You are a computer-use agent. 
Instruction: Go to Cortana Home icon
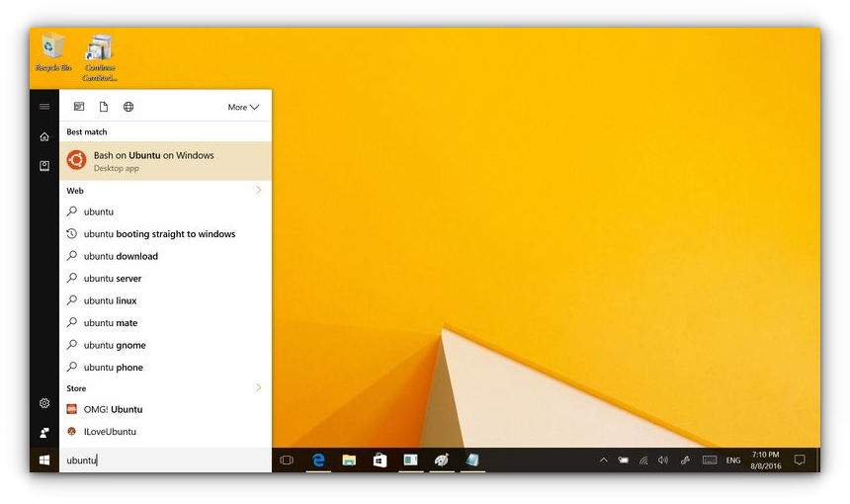(44, 136)
